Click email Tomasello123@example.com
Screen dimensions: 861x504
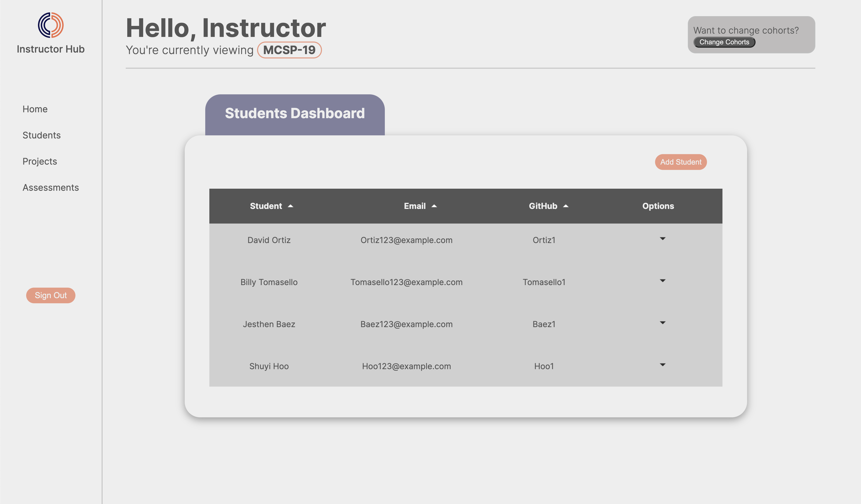click(x=406, y=282)
